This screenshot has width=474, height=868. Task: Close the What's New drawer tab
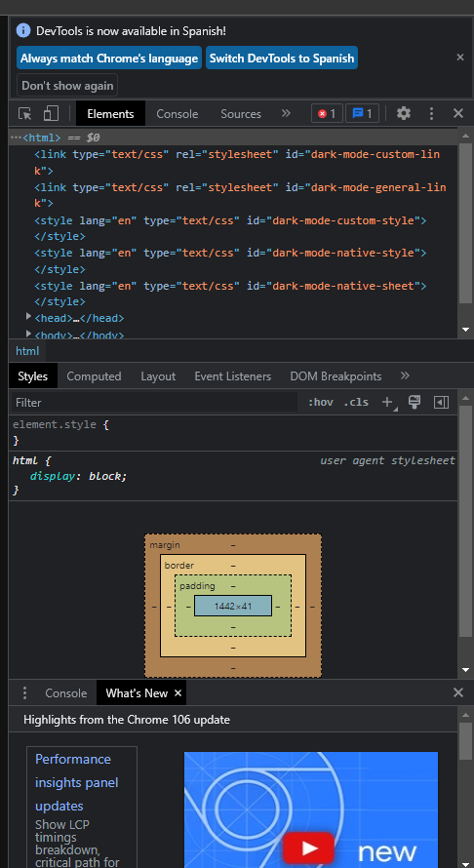click(178, 693)
